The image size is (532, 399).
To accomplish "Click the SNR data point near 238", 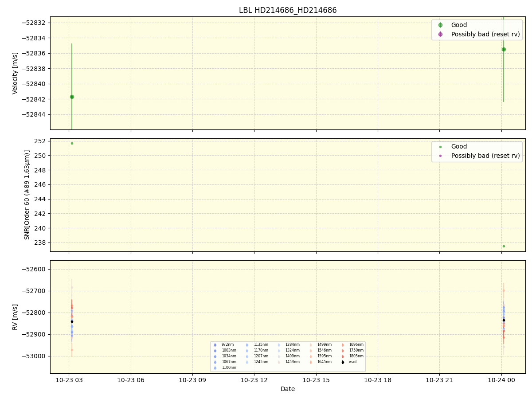I will (x=504, y=246).
